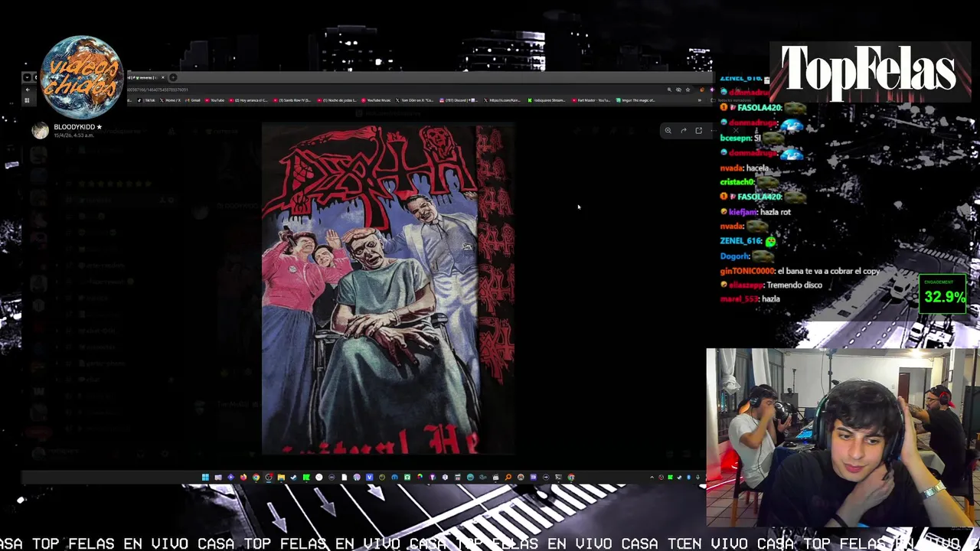980x551 pixels.
Task: Bookmark this page with the star icon
Action: 688,90
